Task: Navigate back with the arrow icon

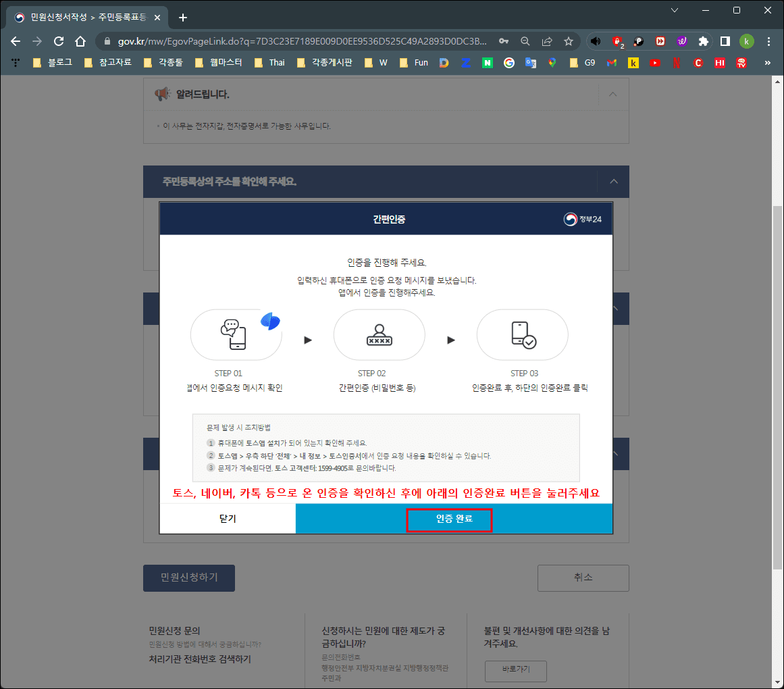Action: (x=16, y=41)
